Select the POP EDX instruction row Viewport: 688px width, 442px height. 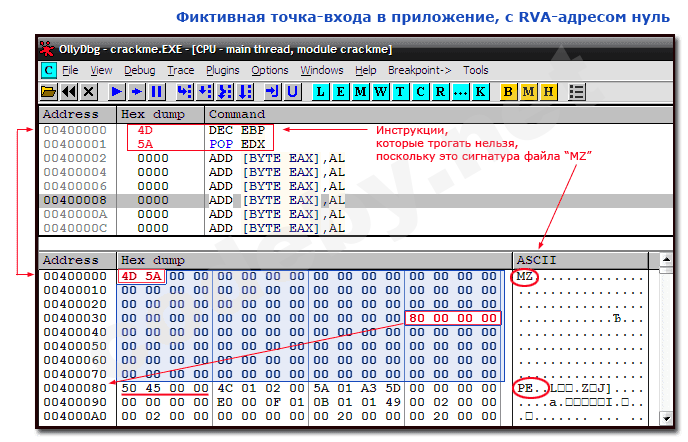(x=356, y=144)
